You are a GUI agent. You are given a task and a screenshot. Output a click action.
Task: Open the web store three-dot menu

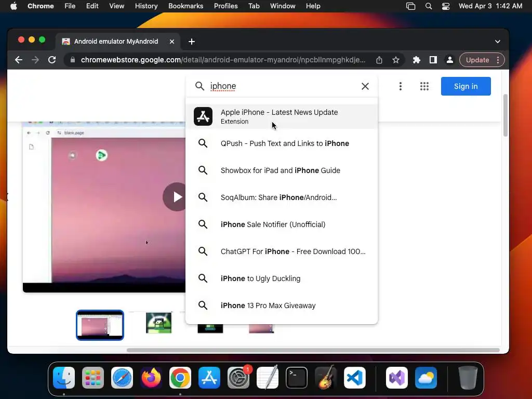pyautogui.click(x=401, y=86)
